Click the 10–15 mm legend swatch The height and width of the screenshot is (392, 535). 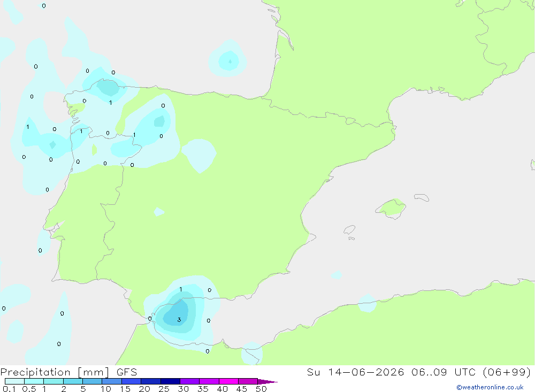[x=112, y=381]
